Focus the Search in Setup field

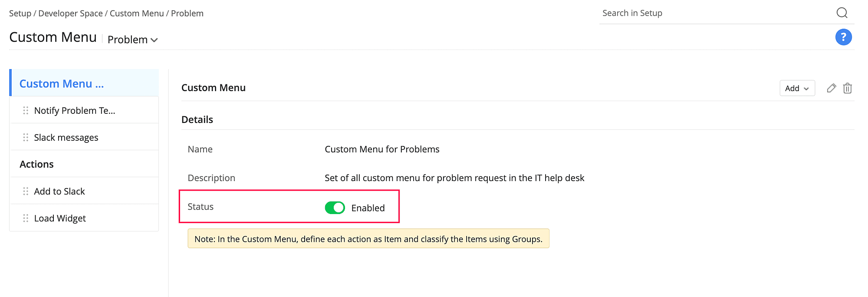716,13
